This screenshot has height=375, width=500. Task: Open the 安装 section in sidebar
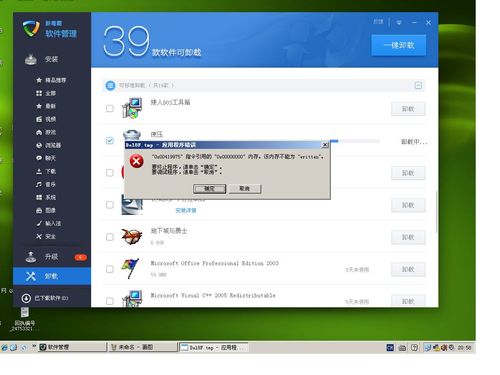point(52,59)
